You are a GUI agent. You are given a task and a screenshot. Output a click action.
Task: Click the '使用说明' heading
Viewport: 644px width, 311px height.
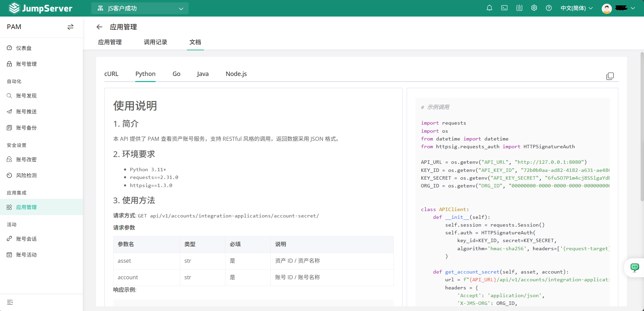tap(135, 106)
